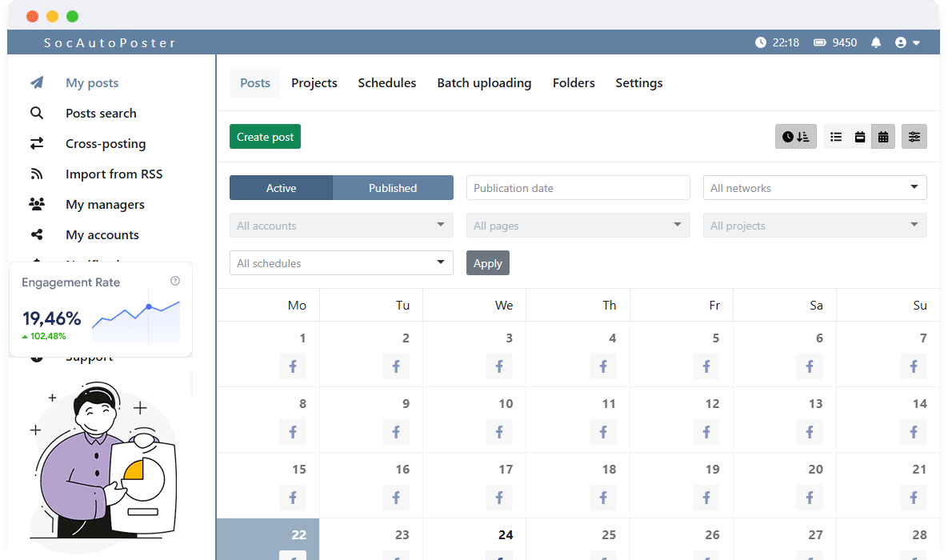
Task: Open the notifications bell
Action: pyautogui.click(x=876, y=42)
